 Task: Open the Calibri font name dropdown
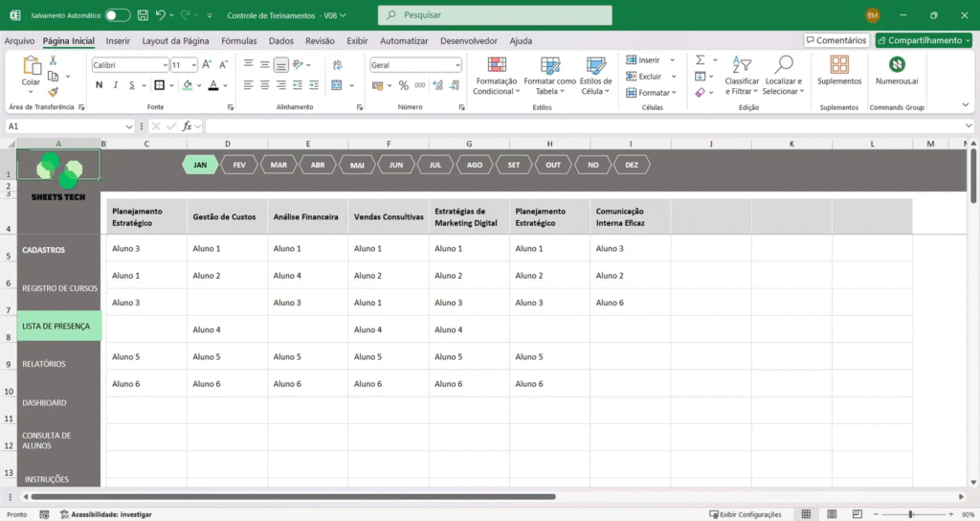pyautogui.click(x=164, y=65)
